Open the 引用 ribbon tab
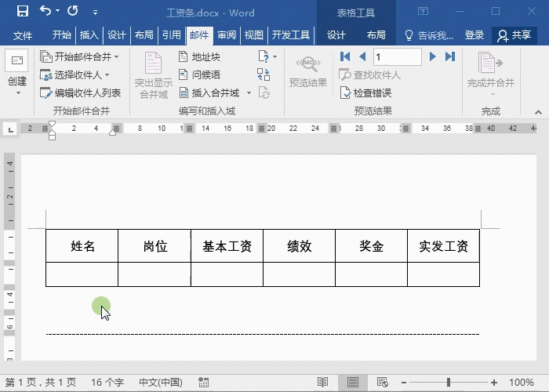This screenshot has height=392, width=549. point(172,35)
